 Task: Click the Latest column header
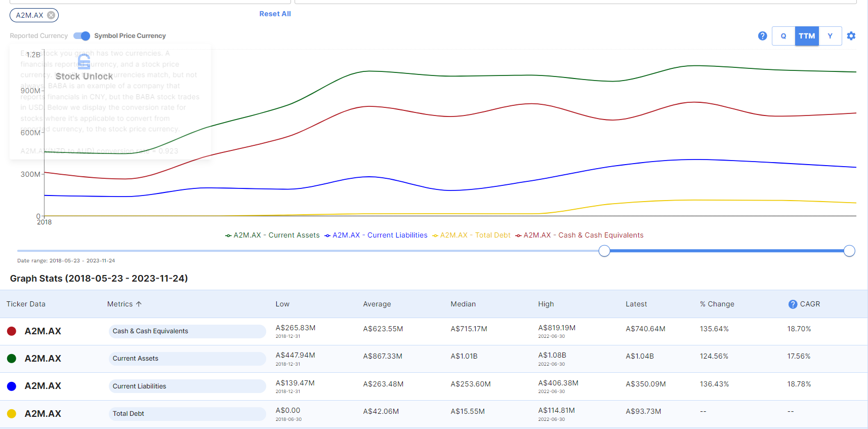click(x=636, y=304)
